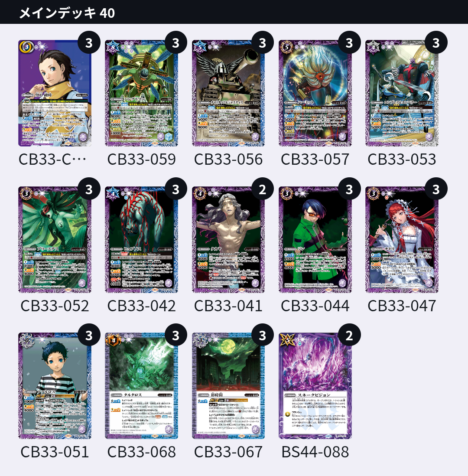Open the CB33-053 card thumbnail
Viewport: 468px width, 476px height.
click(402, 93)
